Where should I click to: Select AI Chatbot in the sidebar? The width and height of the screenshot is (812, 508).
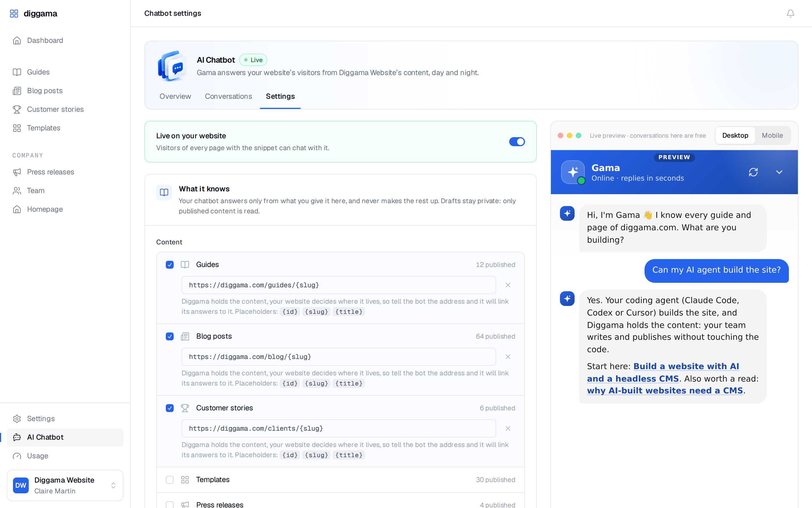[x=65, y=437]
